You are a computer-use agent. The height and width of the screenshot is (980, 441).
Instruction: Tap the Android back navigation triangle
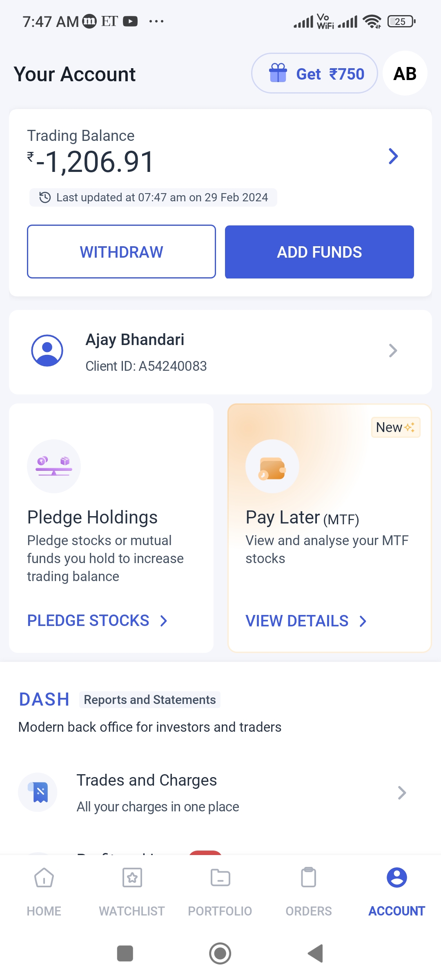315,953
